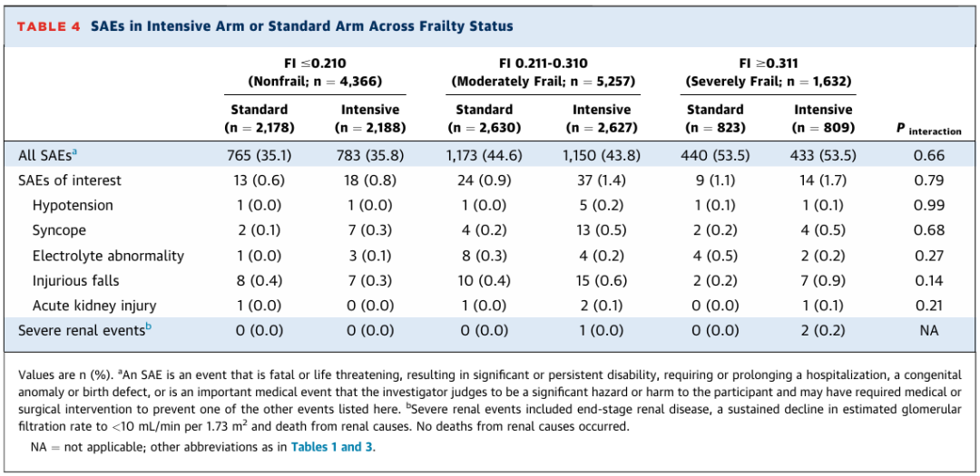The image size is (980, 476).
Task: Click the Hypotension row label
Action: point(73,206)
